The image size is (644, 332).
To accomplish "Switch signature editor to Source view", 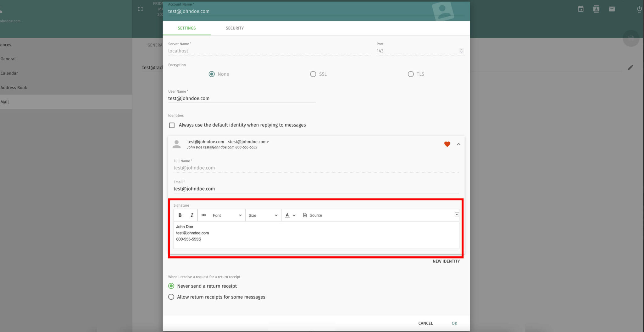I will pyautogui.click(x=313, y=215).
